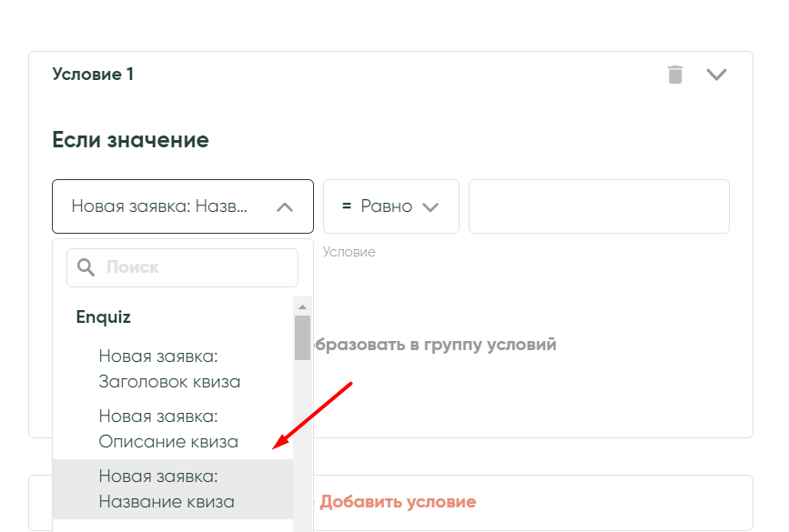Collapse the Условие 1 panel chevron

point(716,75)
